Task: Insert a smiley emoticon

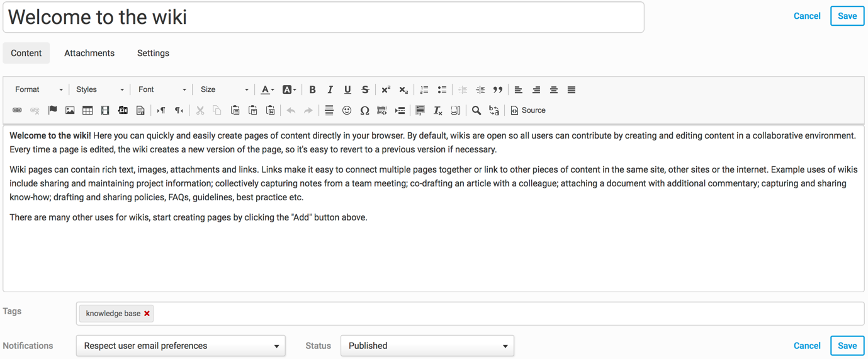Action: (347, 110)
